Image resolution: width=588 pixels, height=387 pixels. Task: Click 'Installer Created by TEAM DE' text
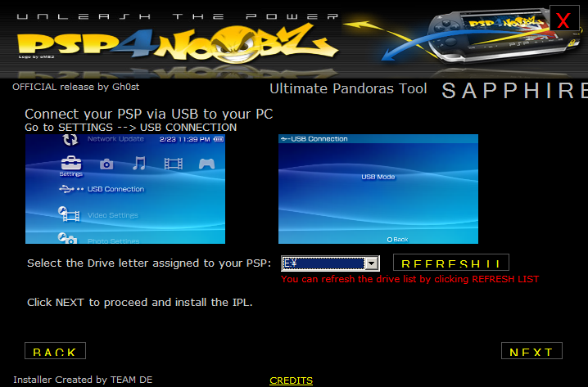click(x=83, y=380)
